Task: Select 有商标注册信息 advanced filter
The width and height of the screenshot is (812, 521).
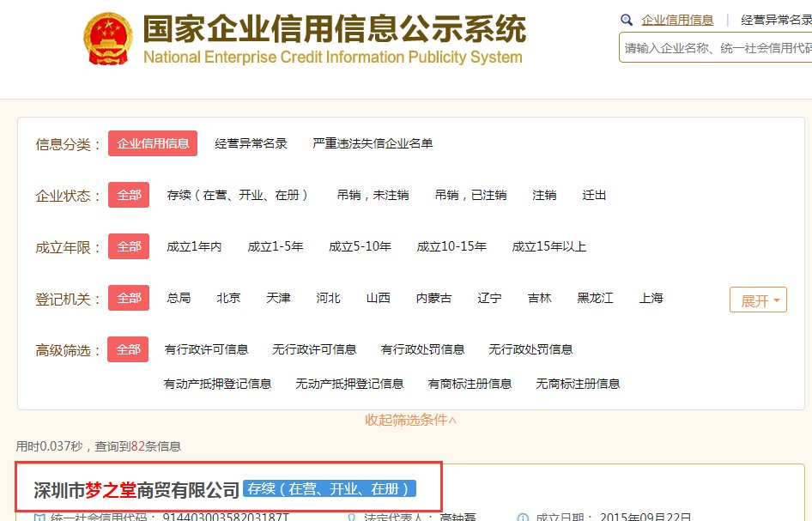Action: (x=470, y=384)
